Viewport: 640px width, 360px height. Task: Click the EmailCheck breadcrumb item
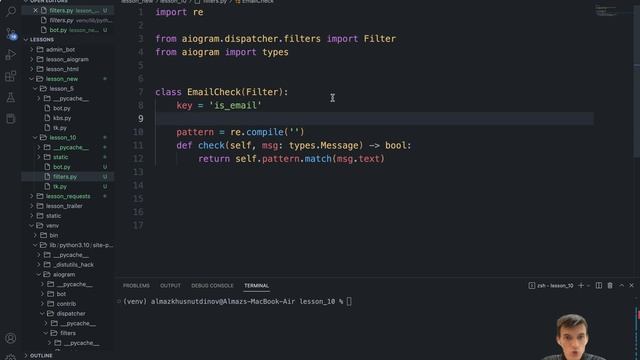(x=257, y=2)
